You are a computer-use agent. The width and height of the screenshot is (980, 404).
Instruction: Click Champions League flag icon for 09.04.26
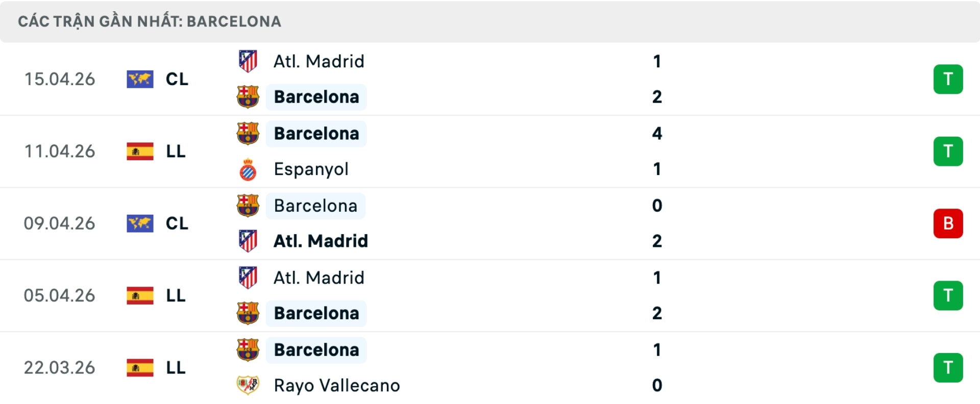point(140,223)
